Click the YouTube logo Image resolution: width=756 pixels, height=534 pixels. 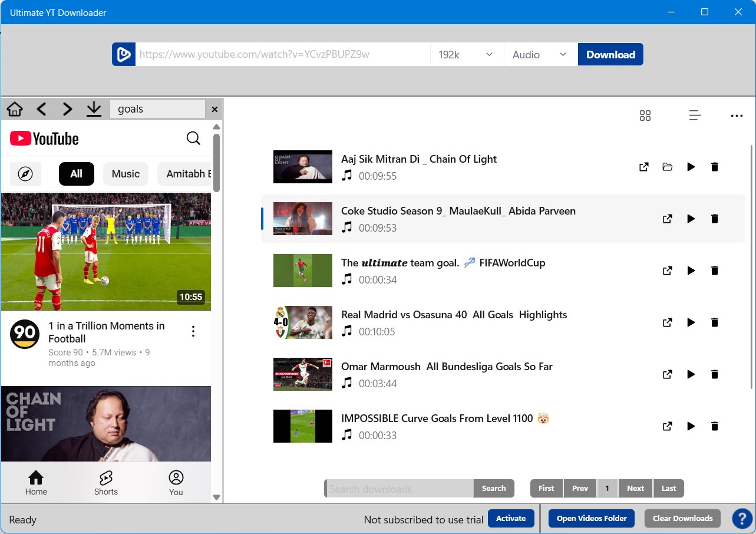(44, 139)
